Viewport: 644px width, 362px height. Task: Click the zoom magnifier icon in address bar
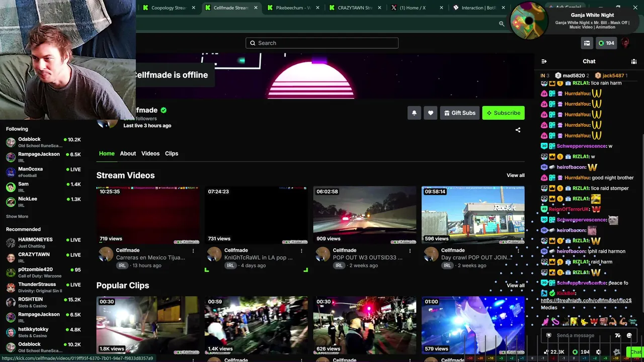coord(502,24)
